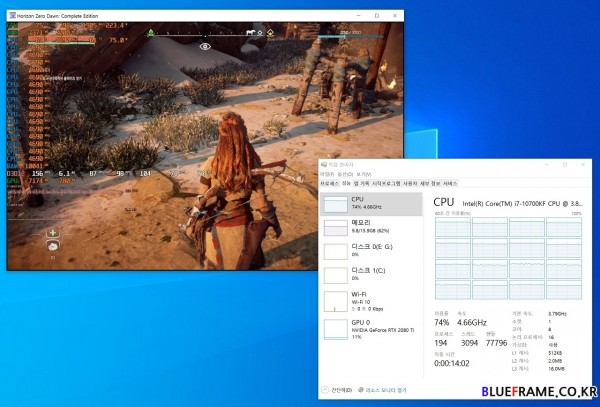
Task: Click the 3094 threads value
Action: click(x=469, y=343)
